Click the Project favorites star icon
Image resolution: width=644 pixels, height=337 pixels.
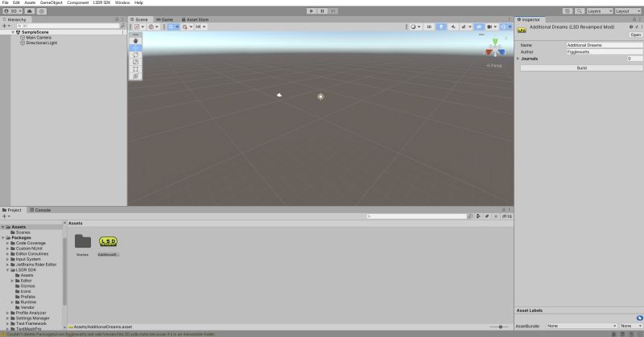pyautogui.click(x=496, y=216)
